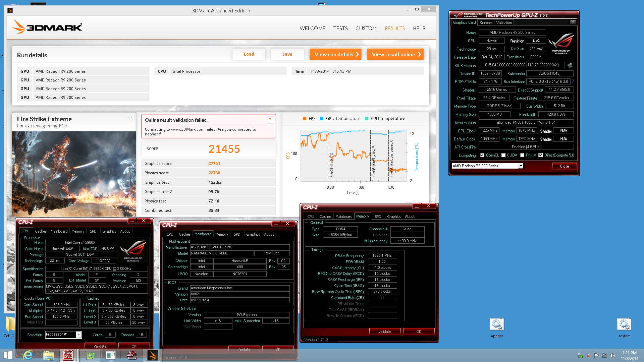Click the DRAM Frequency 1333.1 MHz value

(382, 255)
